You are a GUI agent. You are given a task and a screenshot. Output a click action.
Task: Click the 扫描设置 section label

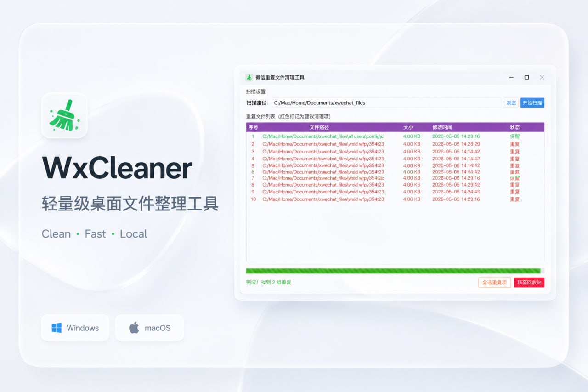(256, 91)
